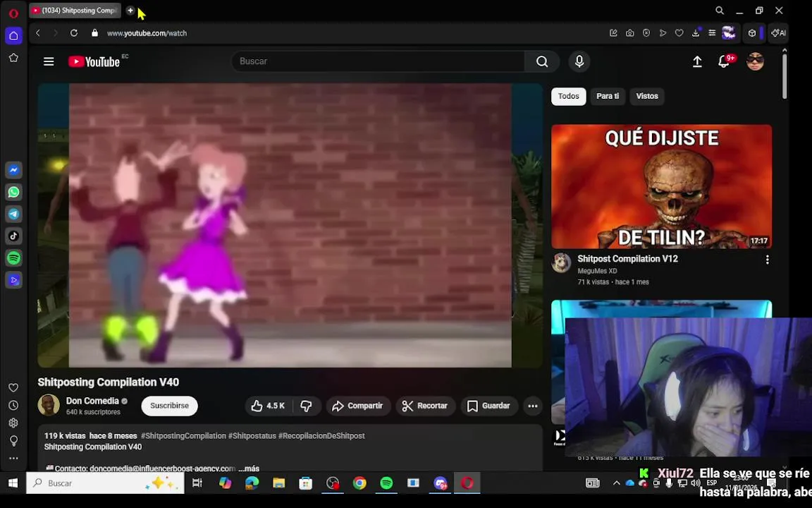812x508 pixels.
Task: Open sidebar settings gear
Action: tap(13, 423)
